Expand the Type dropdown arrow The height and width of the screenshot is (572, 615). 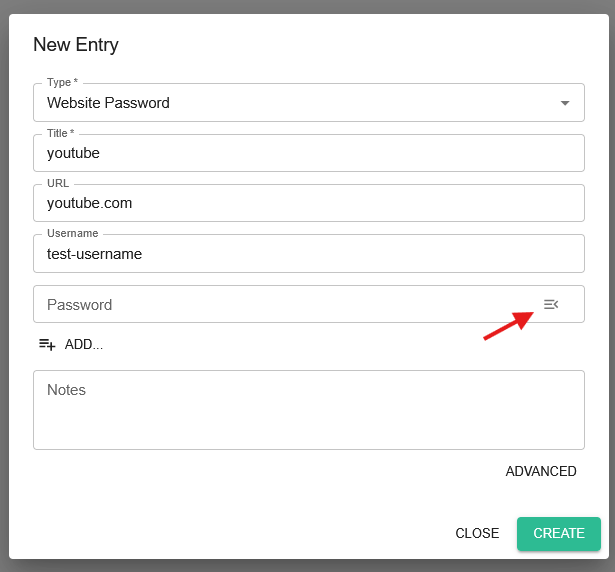click(565, 103)
